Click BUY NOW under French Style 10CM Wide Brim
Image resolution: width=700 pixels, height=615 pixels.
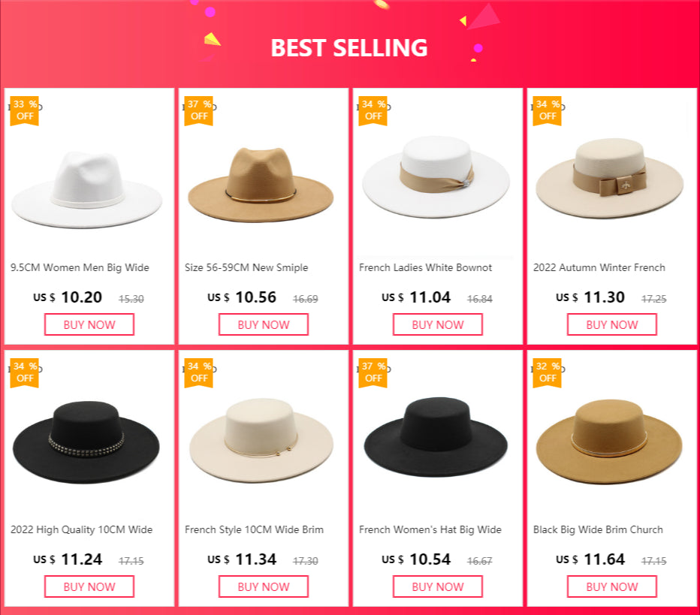(x=263, y=586)
